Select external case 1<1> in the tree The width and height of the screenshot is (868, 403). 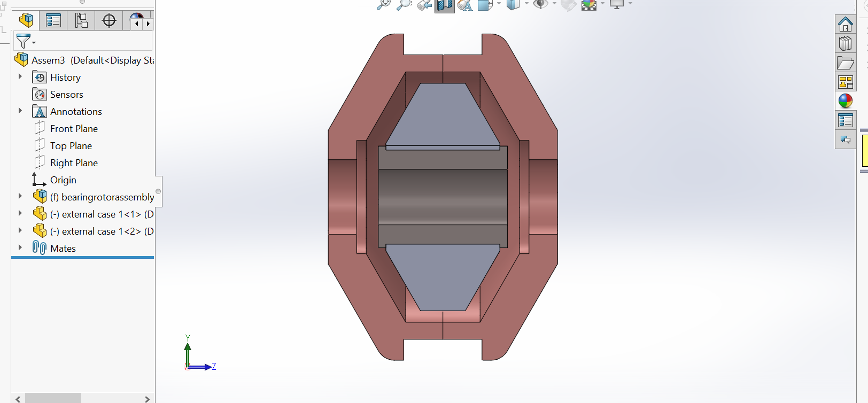point(102,214)
